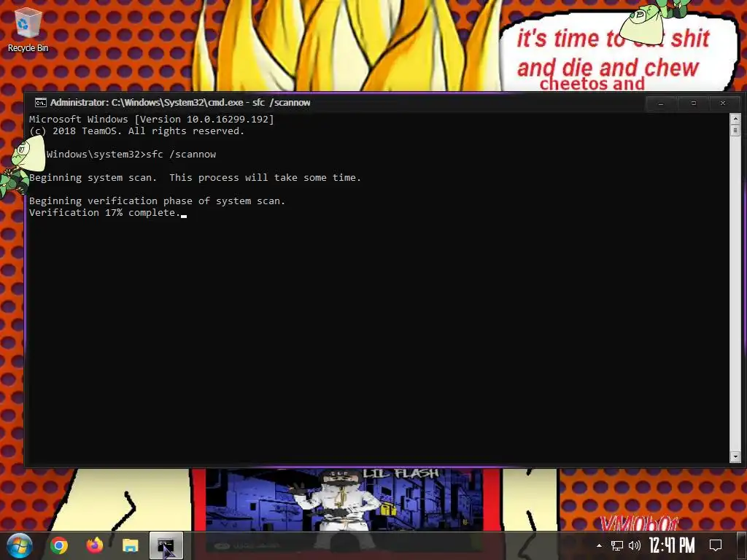Click the Show Desktop strip beside notifications
This screenshot has height=560, width=747.
tap(741, 545)
